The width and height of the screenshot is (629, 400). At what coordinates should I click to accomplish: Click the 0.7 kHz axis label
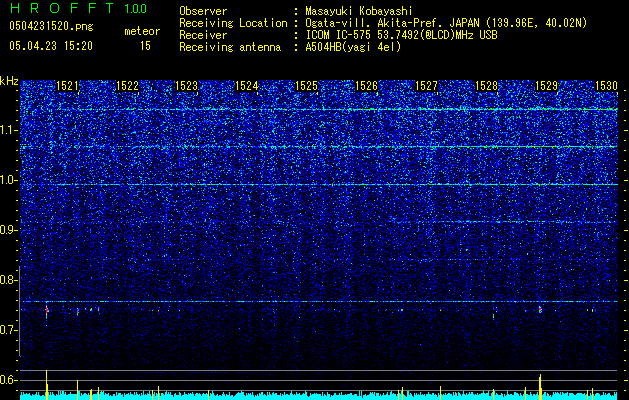9,330
